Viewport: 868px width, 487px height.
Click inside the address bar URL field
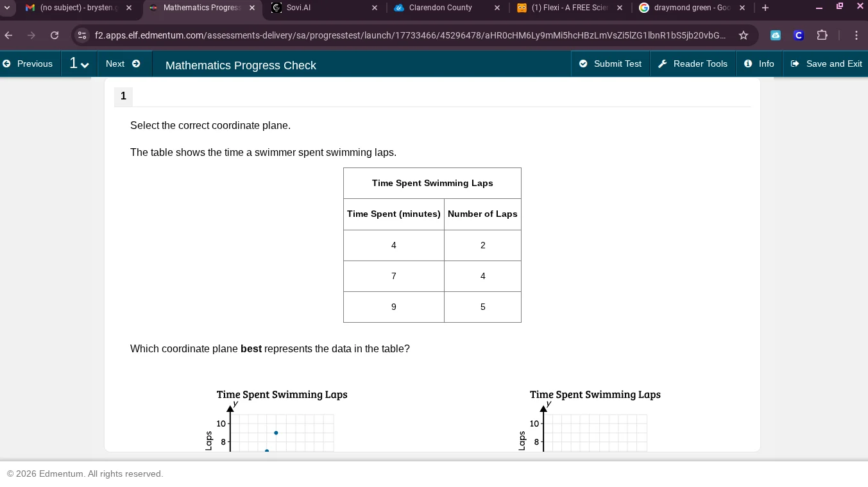(x=385, y=35)
